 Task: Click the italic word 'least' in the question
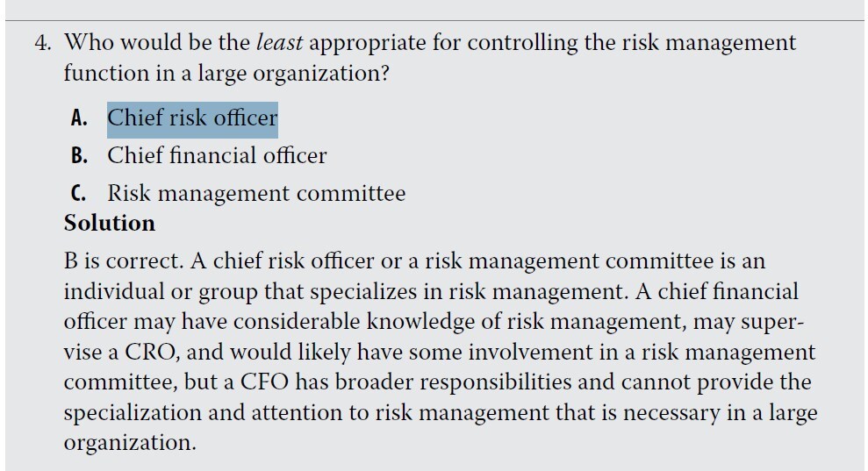(x=279, y=43)
